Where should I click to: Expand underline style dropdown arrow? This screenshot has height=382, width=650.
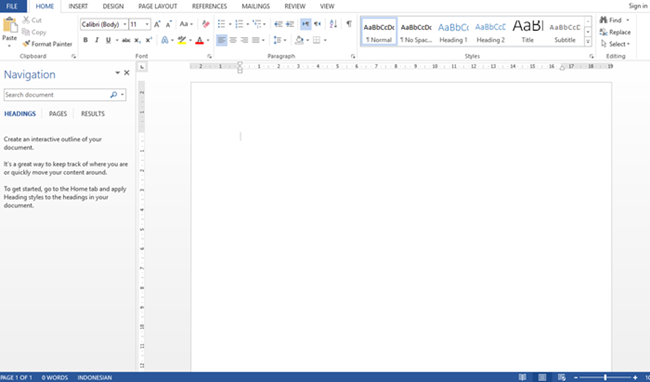[x=117, y=40]
